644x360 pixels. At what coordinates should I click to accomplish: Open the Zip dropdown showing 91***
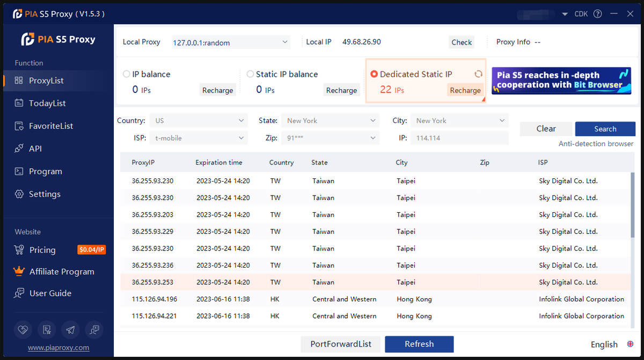click(331, 138)
